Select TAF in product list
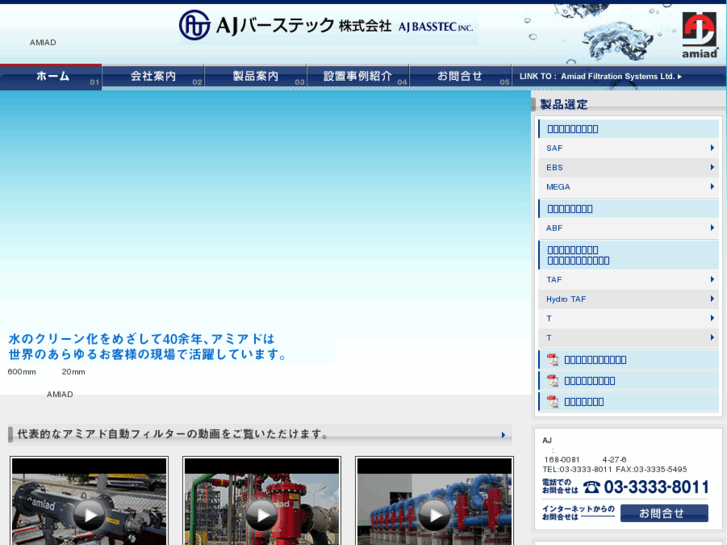Image resolution: width=727 pixels, height=545 pixels. coord(628,280)
